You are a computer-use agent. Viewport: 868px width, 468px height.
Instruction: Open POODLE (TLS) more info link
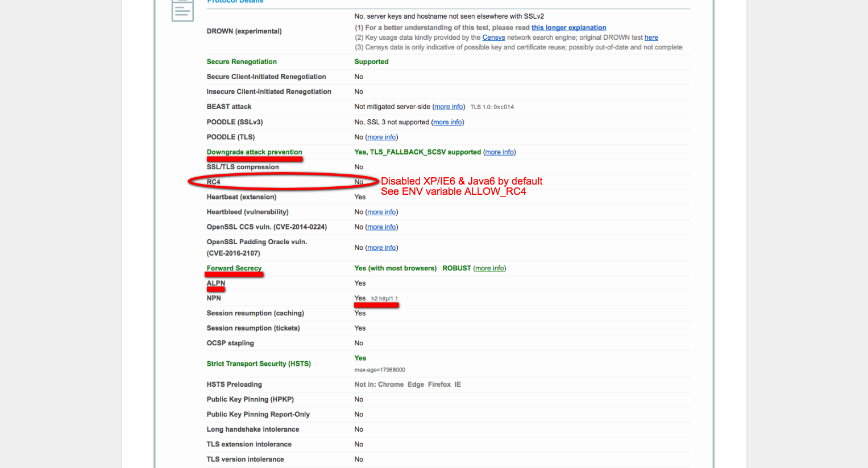pos(381,137)
